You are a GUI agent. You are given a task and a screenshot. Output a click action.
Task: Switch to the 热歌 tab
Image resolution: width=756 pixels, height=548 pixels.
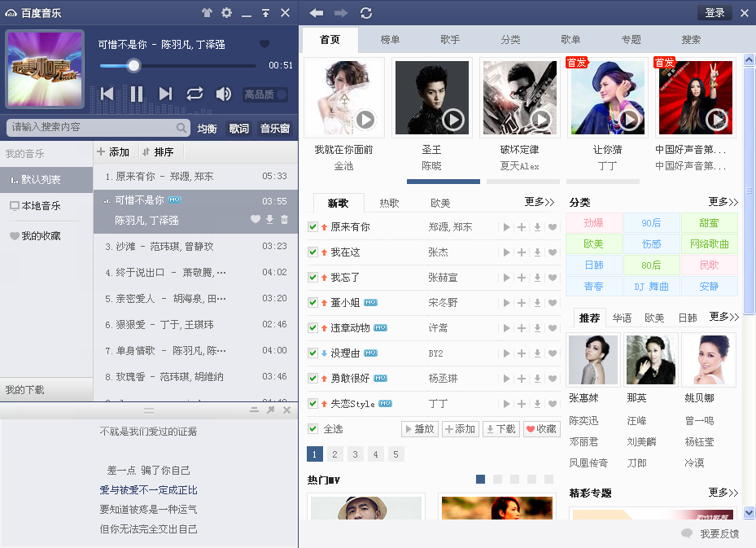(391, 201)
